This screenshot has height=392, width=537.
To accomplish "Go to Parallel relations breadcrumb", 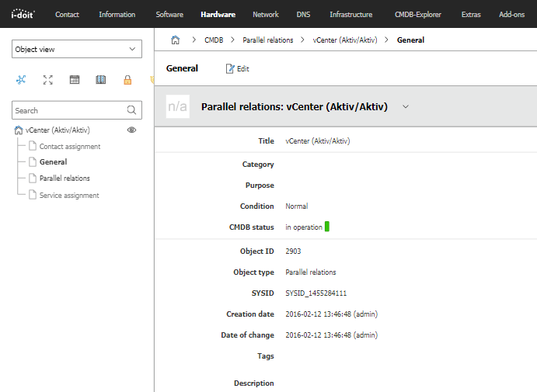I will [268, 40].
